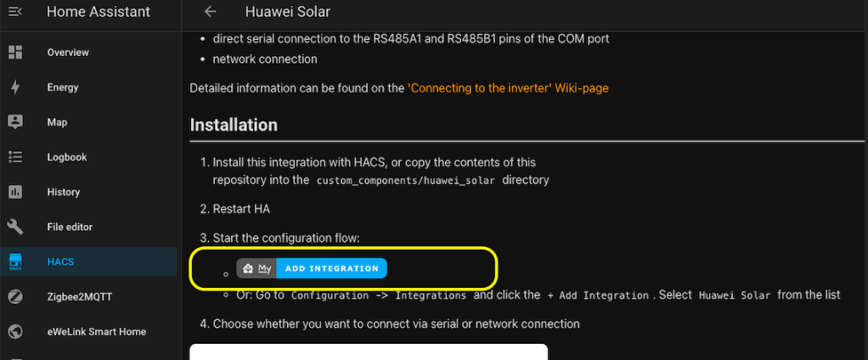Click the image below step 4
Viewport: 868px width, 360px height.
coord(368,352)
